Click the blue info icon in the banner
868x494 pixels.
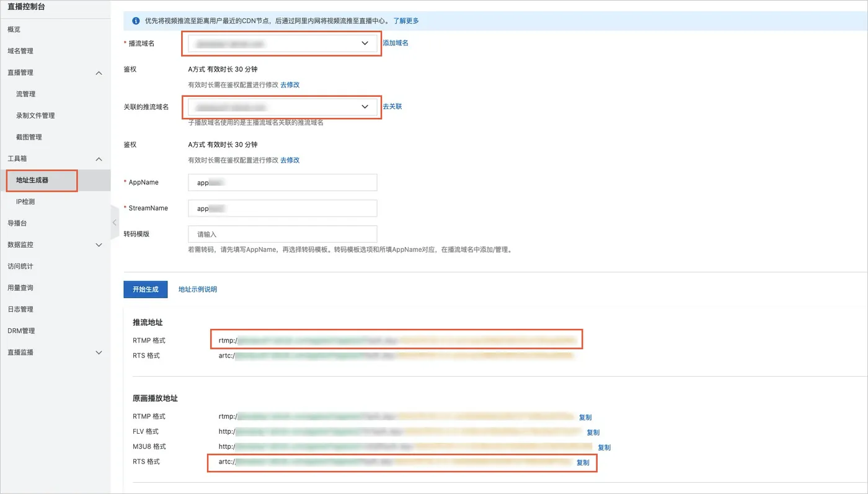pos(136,20)
